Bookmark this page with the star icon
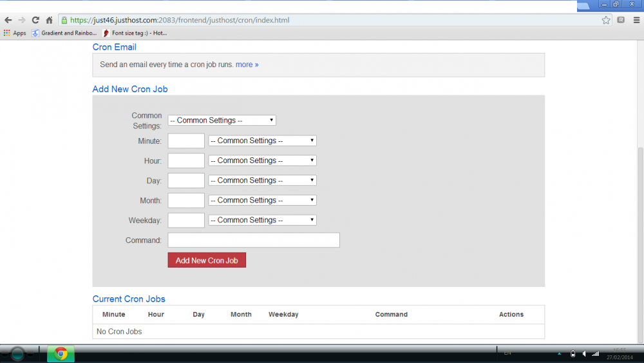 (606, 20)
